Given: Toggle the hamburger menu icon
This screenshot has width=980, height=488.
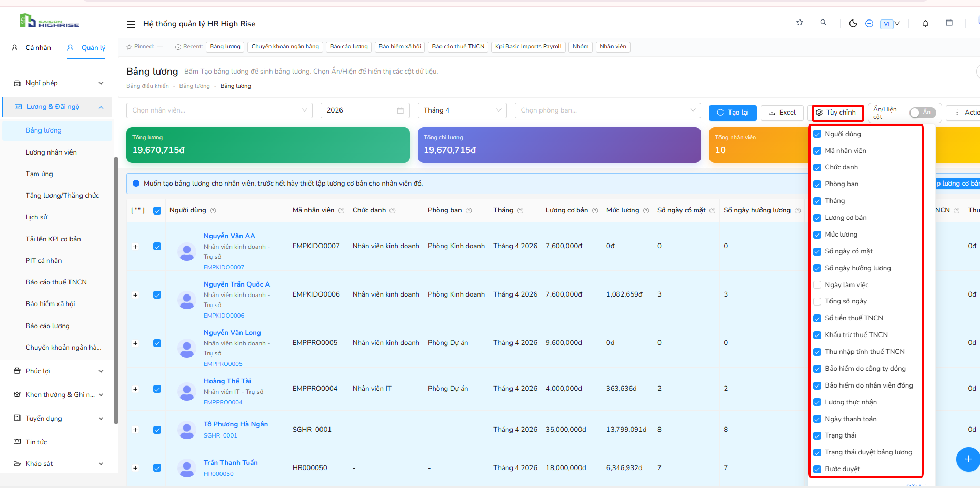Looking at the screenshot, I should pos(131,24).
